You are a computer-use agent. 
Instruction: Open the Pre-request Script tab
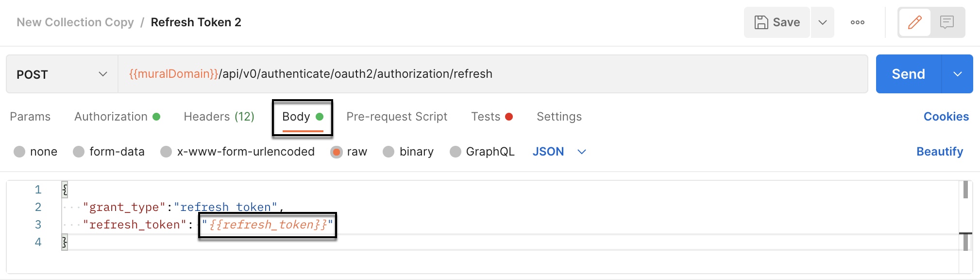(x=396, y=117)
